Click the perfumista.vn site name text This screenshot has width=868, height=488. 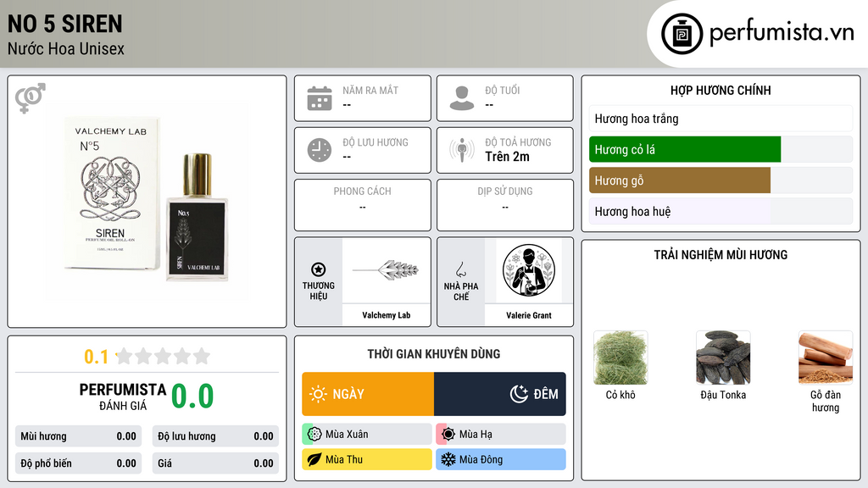(x=782, y=32)
